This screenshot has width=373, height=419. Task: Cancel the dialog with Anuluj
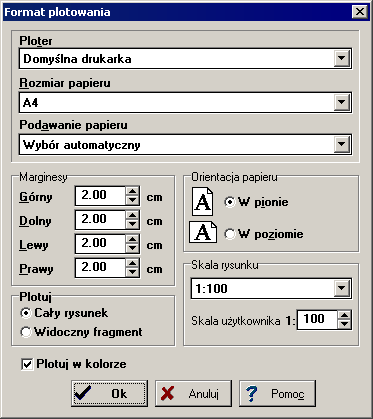193,394
